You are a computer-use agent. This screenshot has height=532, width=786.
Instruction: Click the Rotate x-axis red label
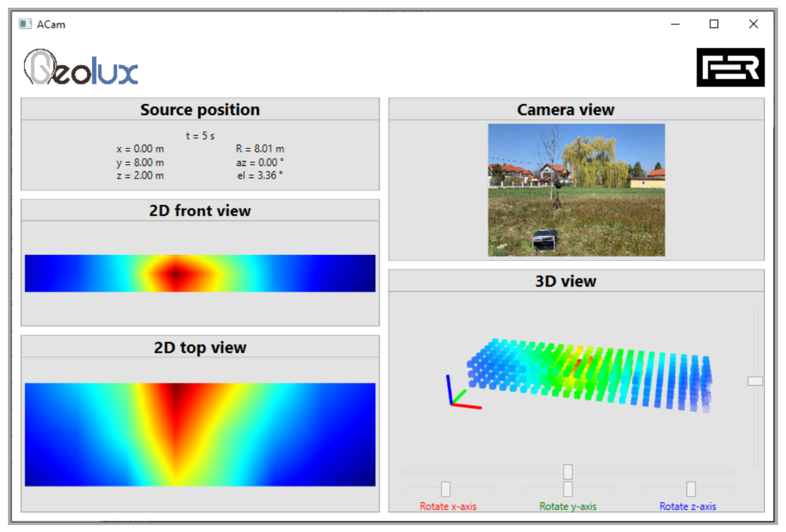(448, 506)
